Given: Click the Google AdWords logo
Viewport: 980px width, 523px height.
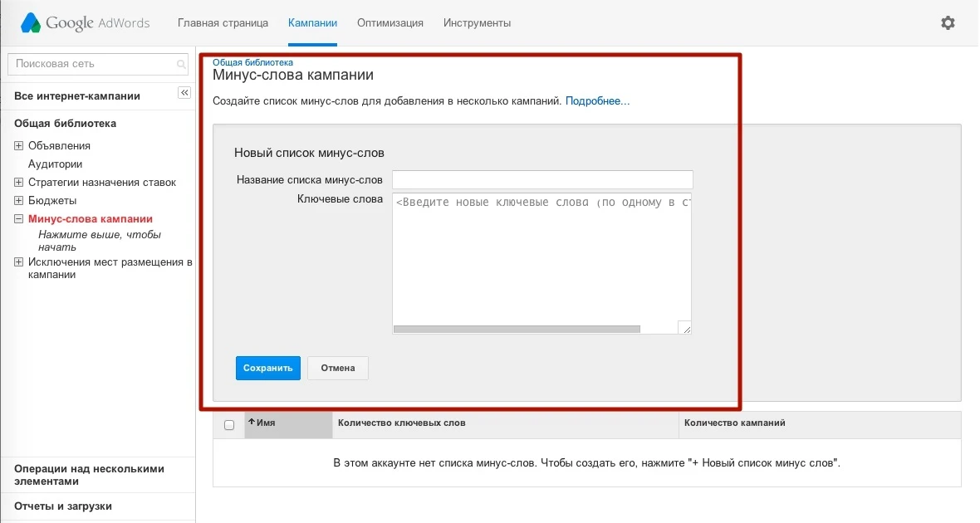Looking at the screenshot, I should click(x=83, y=22).
